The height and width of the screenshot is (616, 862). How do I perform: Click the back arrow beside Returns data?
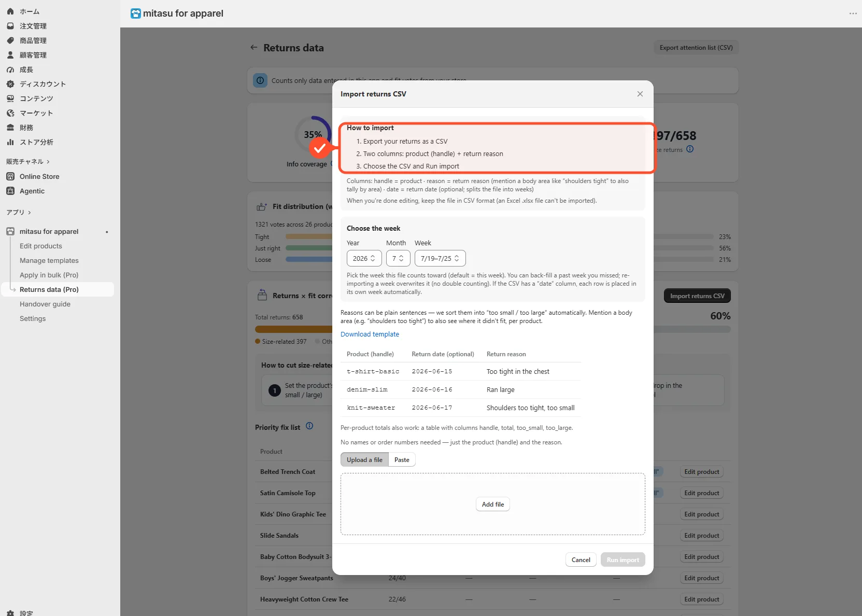254,47
